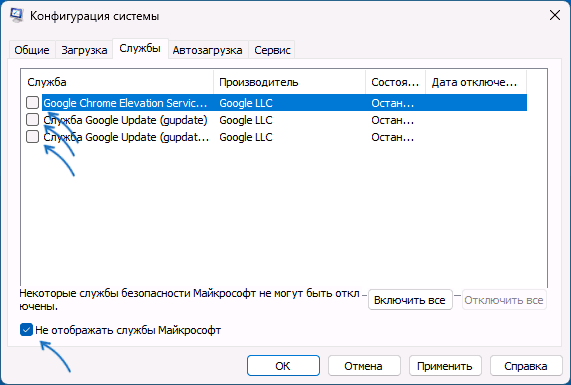
Task: Click Google LLC in the gupdate row
Action: coord(246,120)
